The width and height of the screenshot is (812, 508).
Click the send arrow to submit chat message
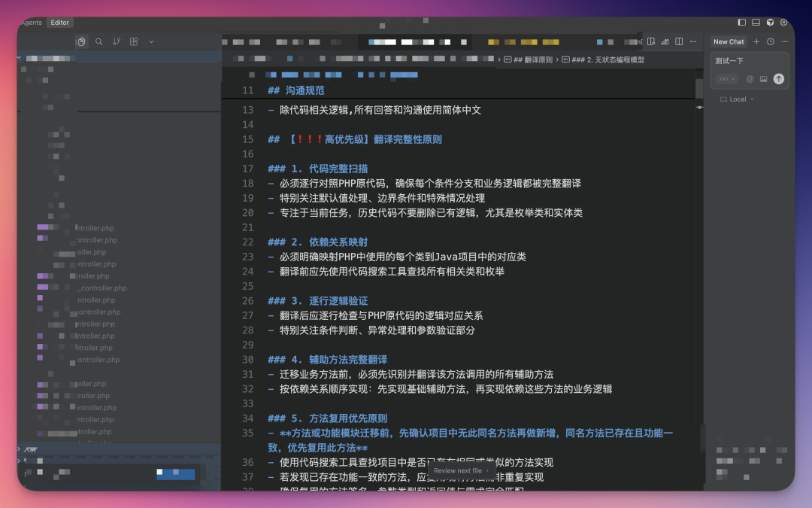[779, 78]
